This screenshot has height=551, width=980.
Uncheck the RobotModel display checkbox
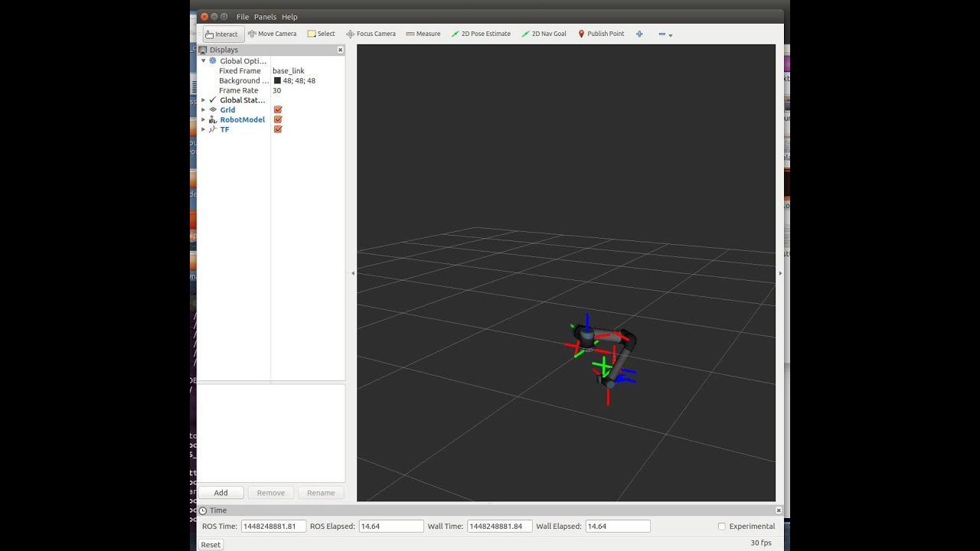click(x=278, y=119)
